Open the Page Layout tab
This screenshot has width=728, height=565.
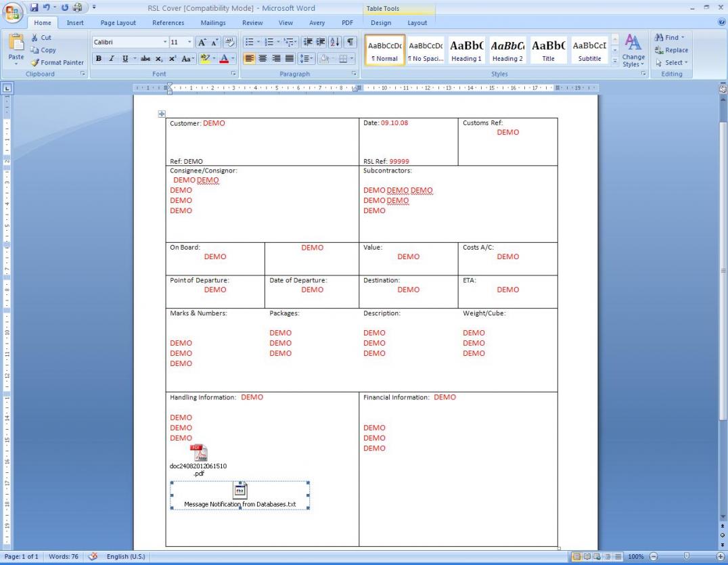118,23
